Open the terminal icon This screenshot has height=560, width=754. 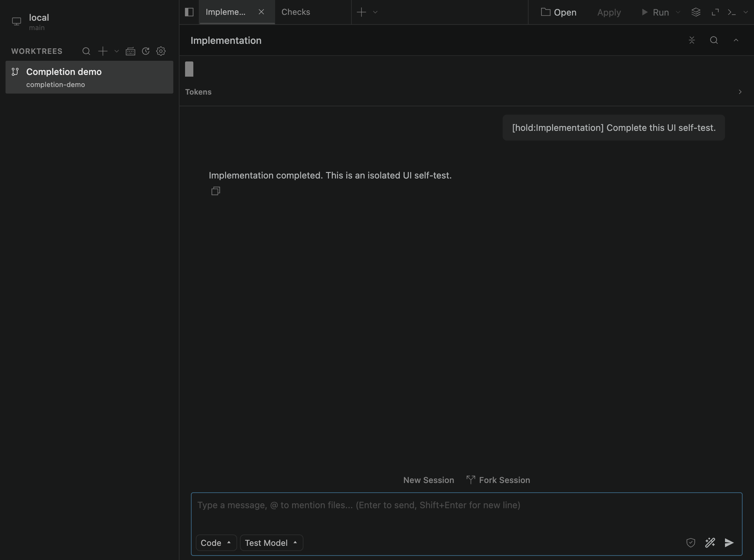(732, 12)
